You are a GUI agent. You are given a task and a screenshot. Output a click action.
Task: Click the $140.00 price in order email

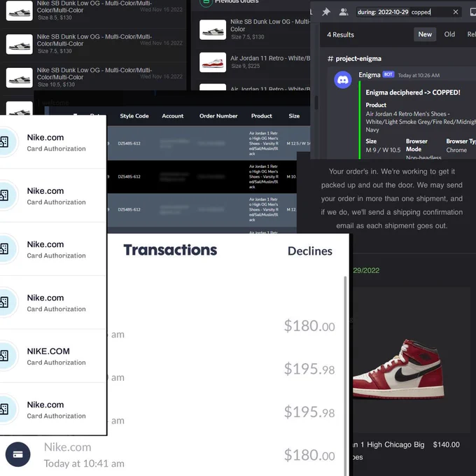(447, 444)
